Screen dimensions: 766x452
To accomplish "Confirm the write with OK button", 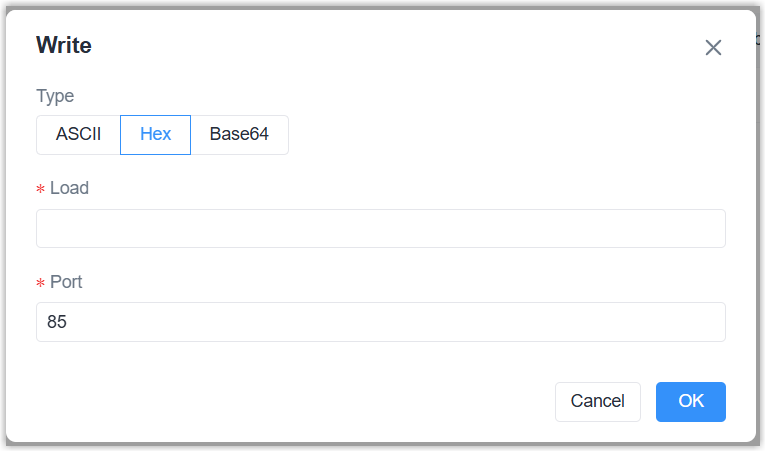I will 691,401.
